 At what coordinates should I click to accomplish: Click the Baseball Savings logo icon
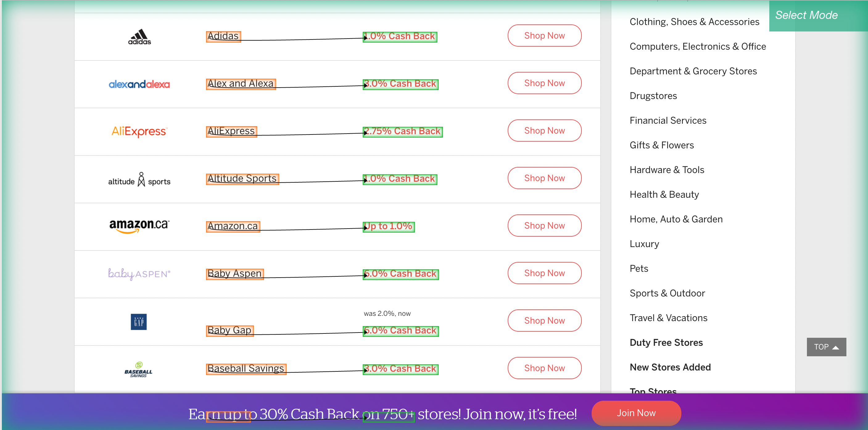coord(138,368)
